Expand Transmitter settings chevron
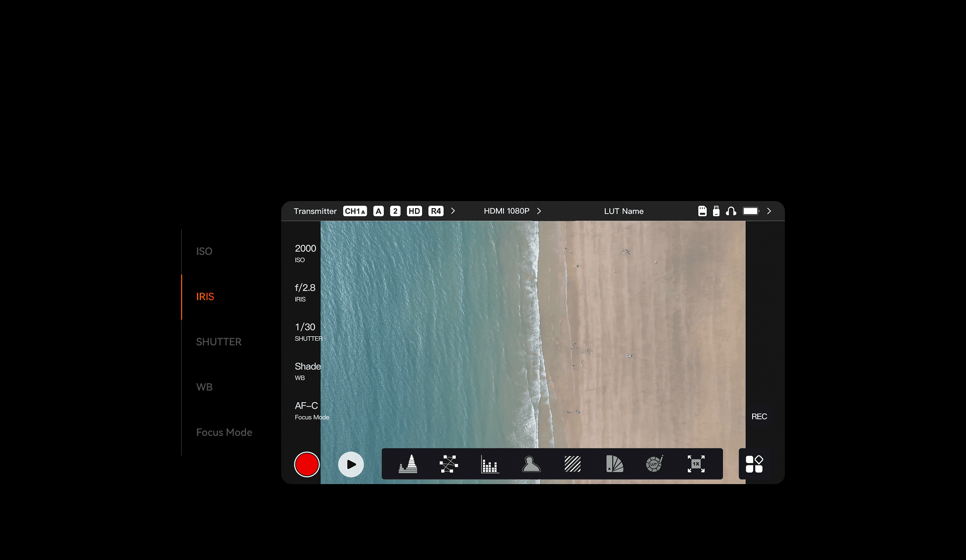 pyautogui.click(x=453, y=211)
